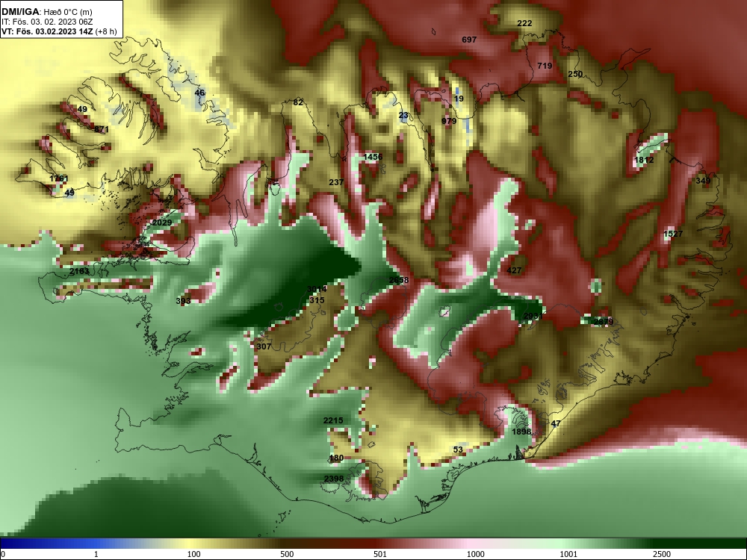
Task: Click the 2163 value label
Action: pos(79,271)
